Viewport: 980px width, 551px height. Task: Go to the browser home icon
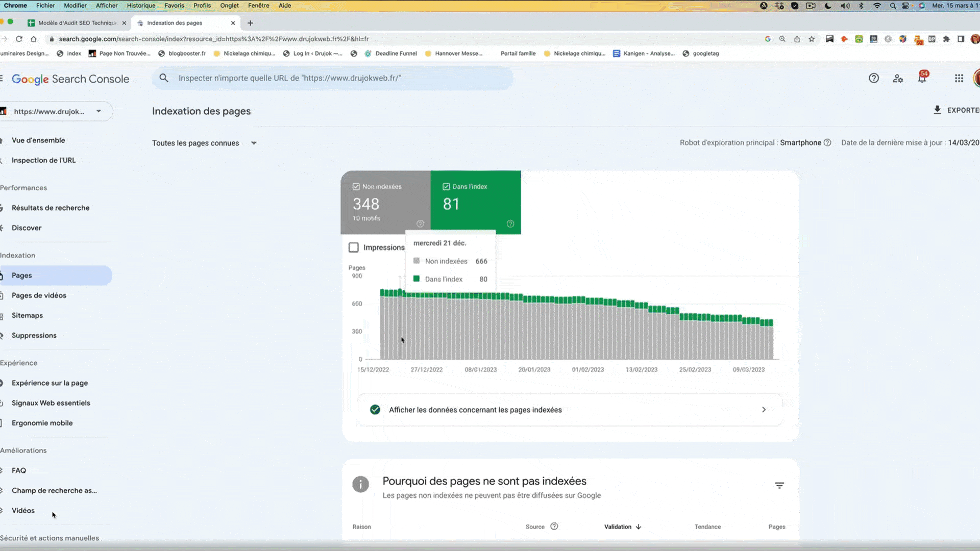(x=34, y=39)
